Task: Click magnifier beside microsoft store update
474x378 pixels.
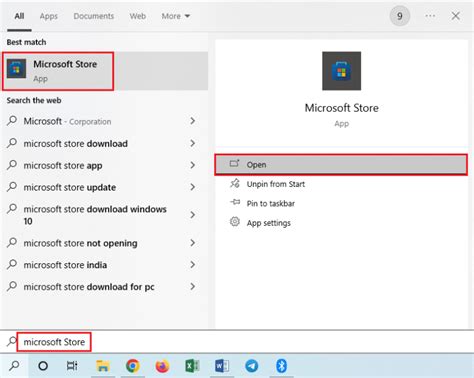Action: point(12,186)
